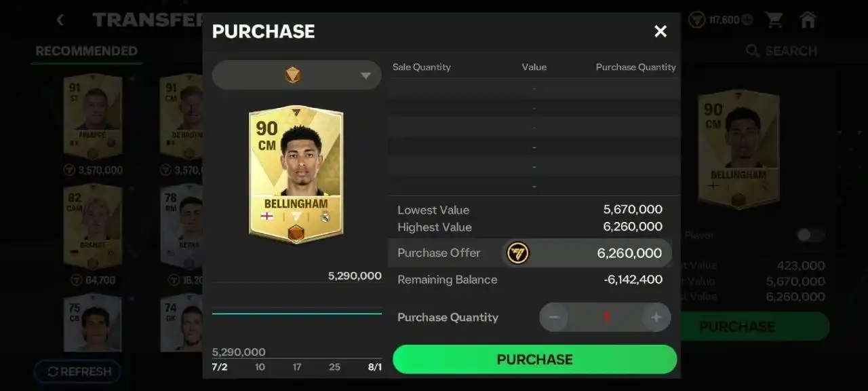The height and width of the screenshot is (391, 868).
Task: Open the shopping cart icon
Action: point(774,20)
